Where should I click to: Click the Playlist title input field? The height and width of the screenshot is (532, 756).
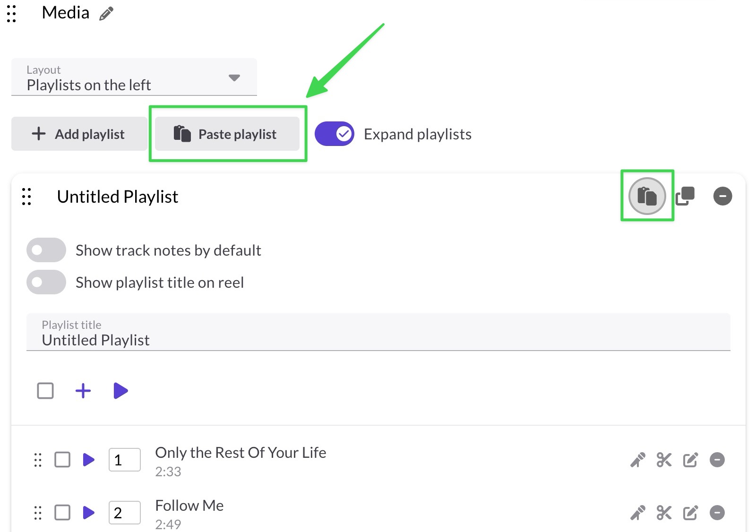[x=378, y=332]
